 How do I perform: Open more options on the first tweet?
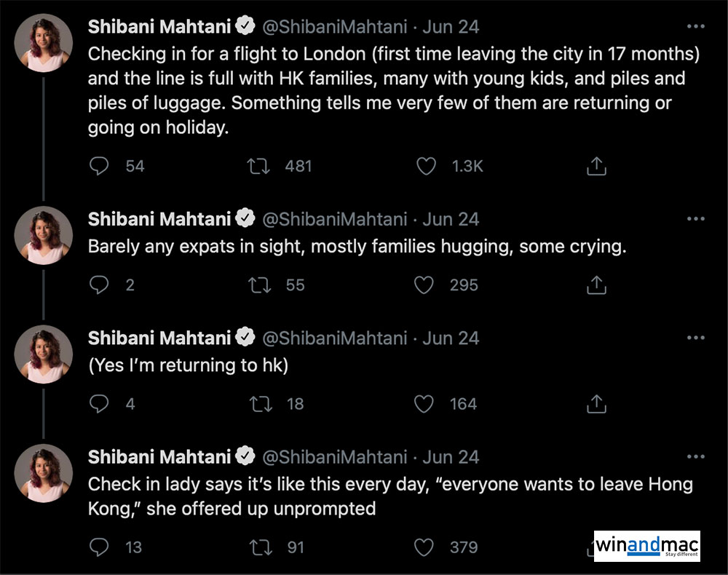pos(696,27)
